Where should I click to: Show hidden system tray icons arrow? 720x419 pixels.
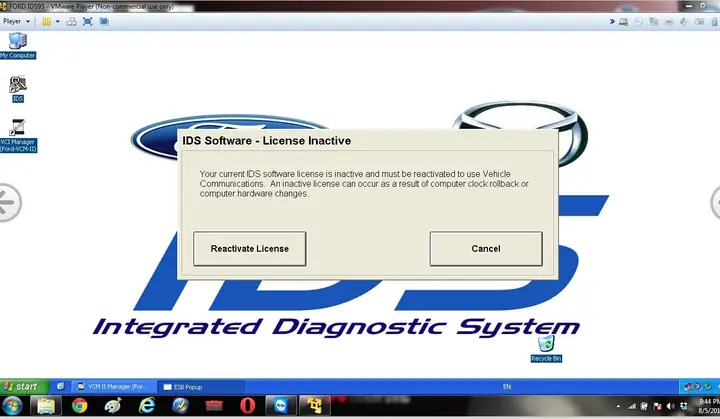618,406
